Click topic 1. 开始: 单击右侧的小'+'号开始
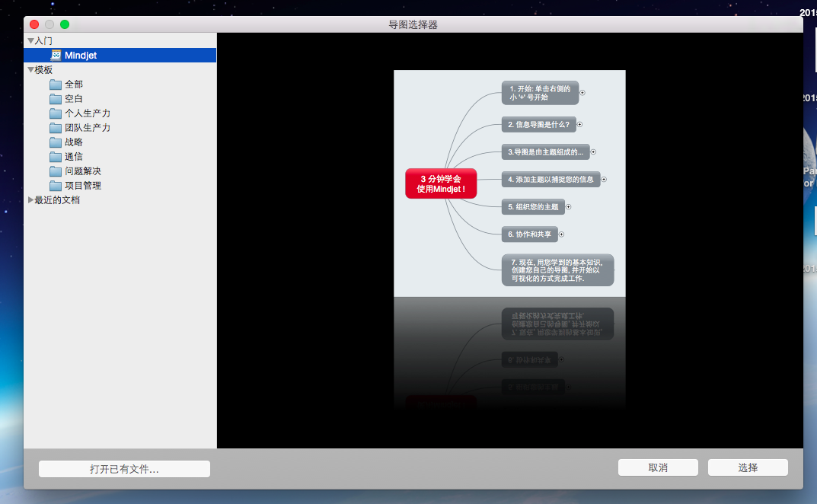Image resolution: width=817 pixels, height=504 pixels. (x=541, y=93)
